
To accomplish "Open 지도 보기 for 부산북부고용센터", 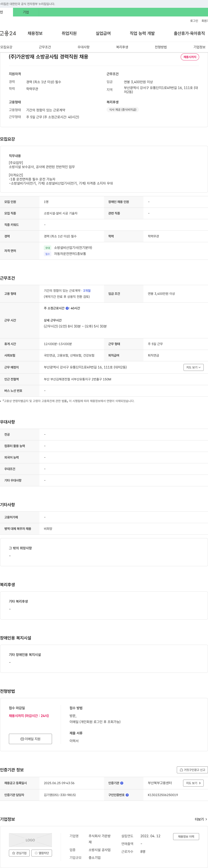I will 193,783.
